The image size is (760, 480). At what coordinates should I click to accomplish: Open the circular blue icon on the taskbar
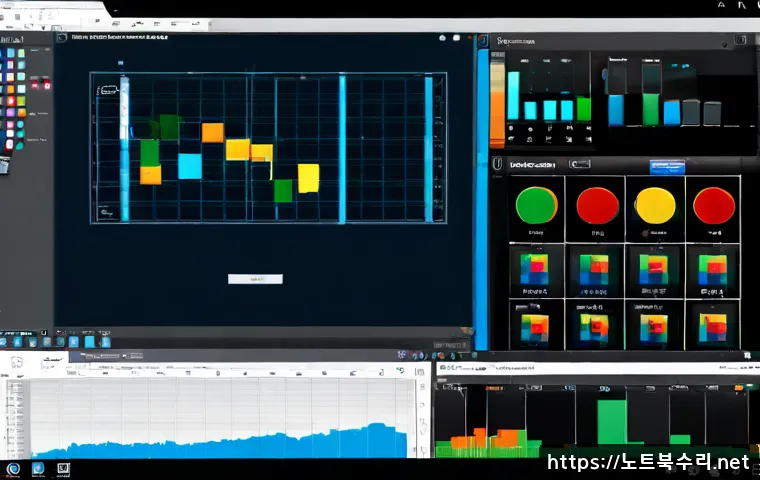pyautogui.click(x=13, y=469)
